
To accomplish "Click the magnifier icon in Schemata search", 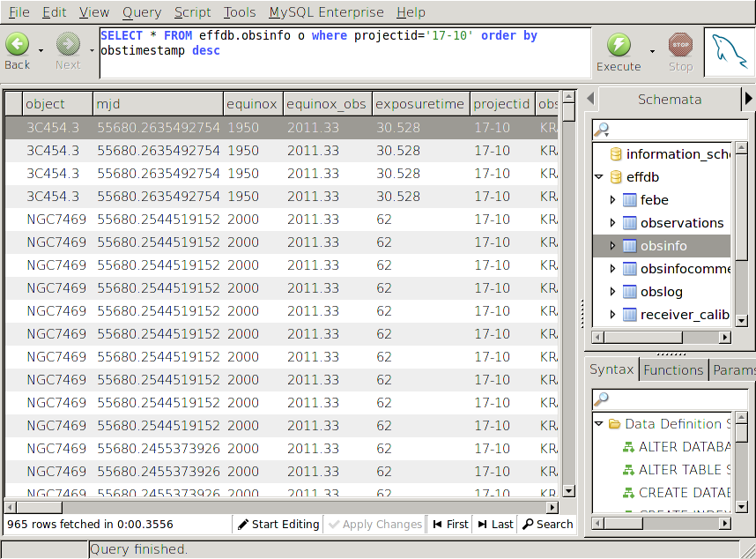I will [x=602, y=130].
